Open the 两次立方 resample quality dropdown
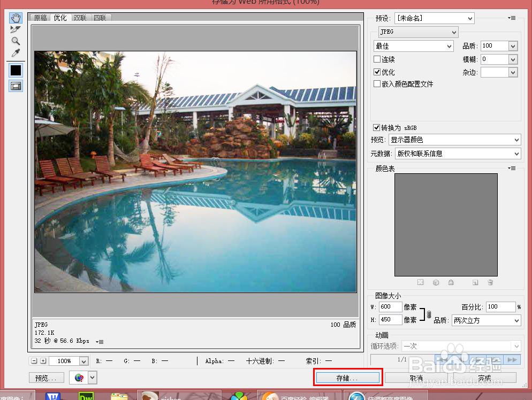The width and height of the screenshot is (532, 400). tap(486, 321)
